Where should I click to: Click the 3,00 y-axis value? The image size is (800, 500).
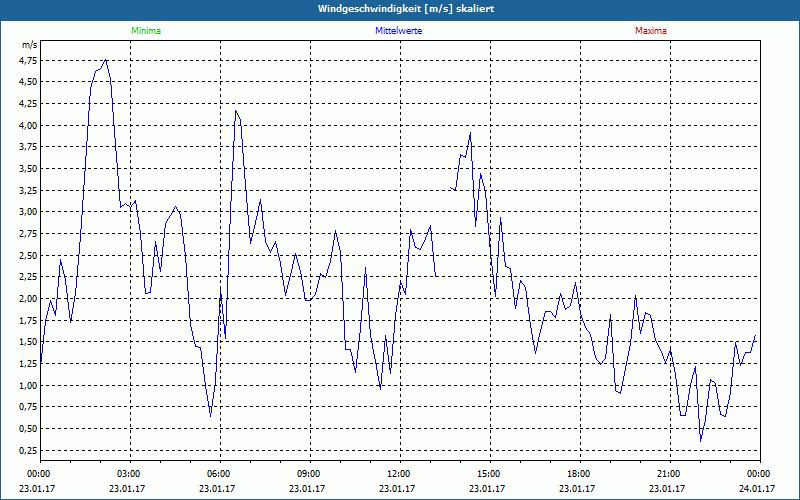[28, 212]
